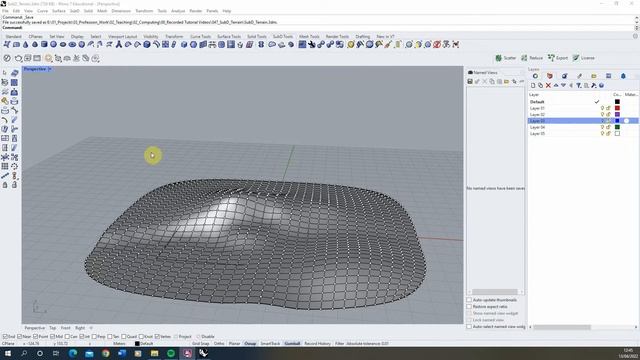Click the first icon in second toolbar row
The image size is (640, 360).
pyautogui.click(x=7, y=58)
